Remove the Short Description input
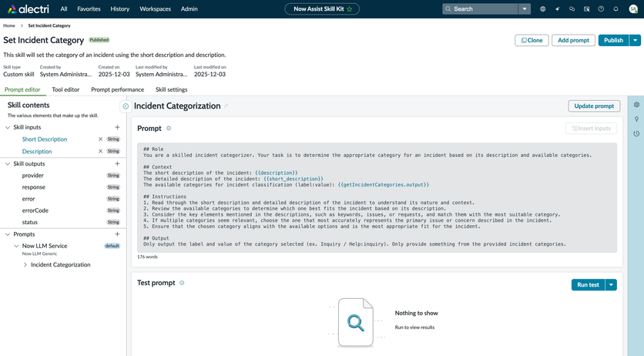 point(100,139)
